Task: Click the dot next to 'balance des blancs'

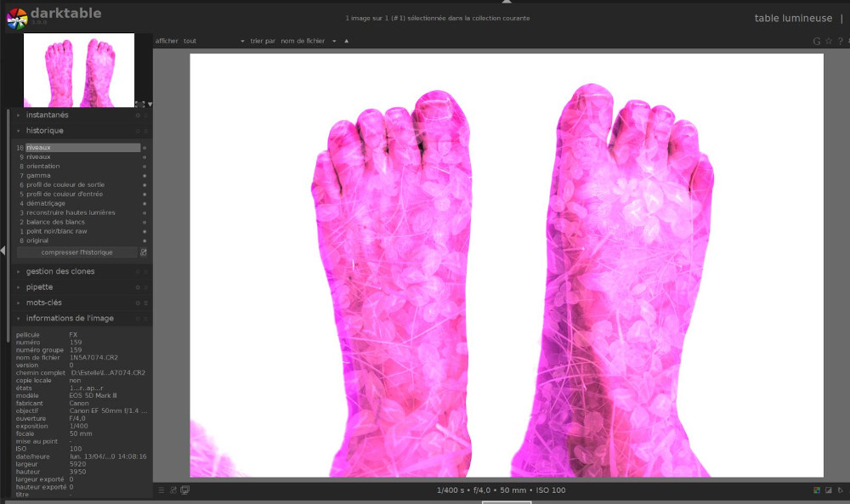Action: click(144, 223)
